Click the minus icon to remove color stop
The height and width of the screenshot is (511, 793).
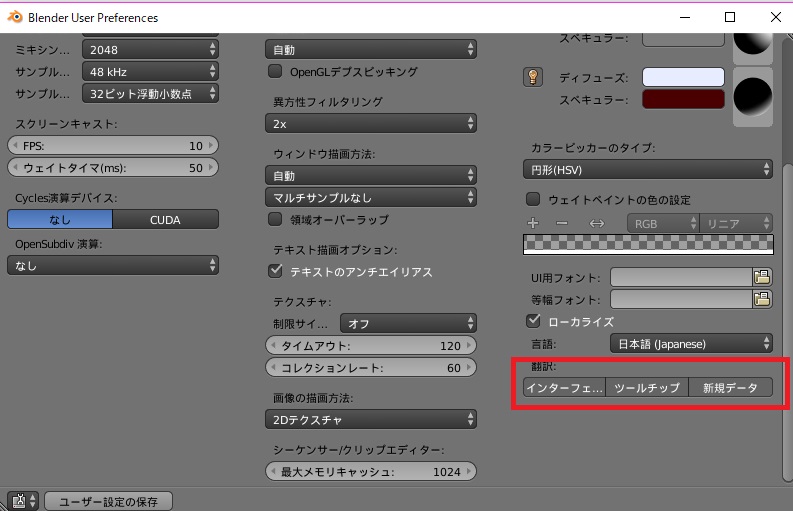[562, 223]
